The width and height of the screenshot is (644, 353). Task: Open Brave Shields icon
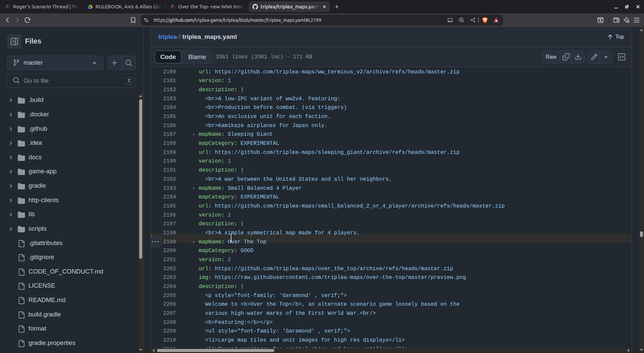(x=485, y=20)
